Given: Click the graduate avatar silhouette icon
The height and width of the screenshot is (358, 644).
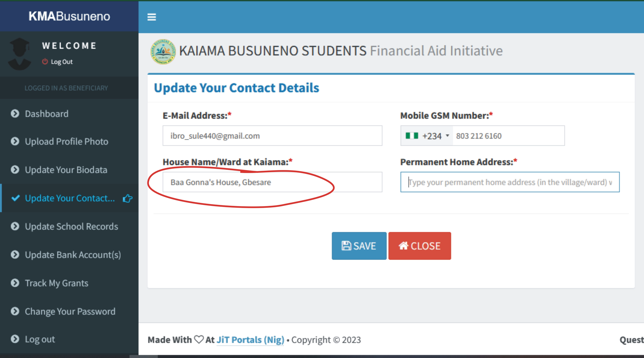Looking at the screenshot, I should [x=20, y=54].
